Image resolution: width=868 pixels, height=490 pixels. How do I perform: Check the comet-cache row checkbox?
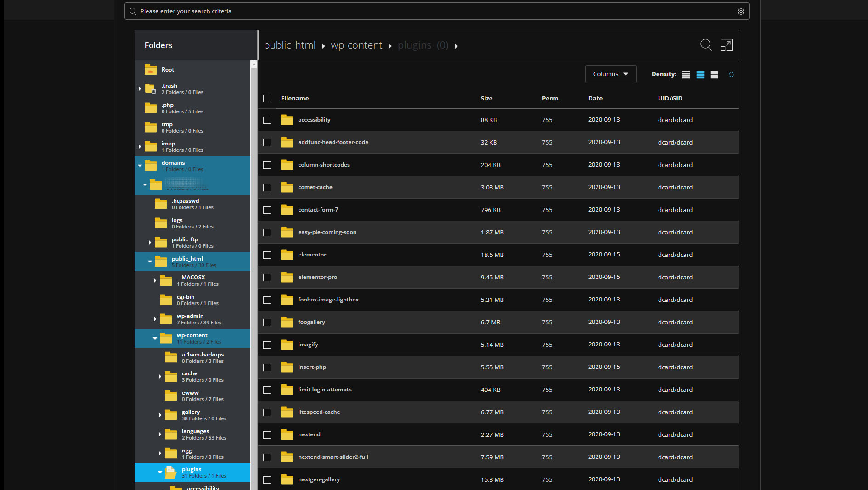[267, 188]
